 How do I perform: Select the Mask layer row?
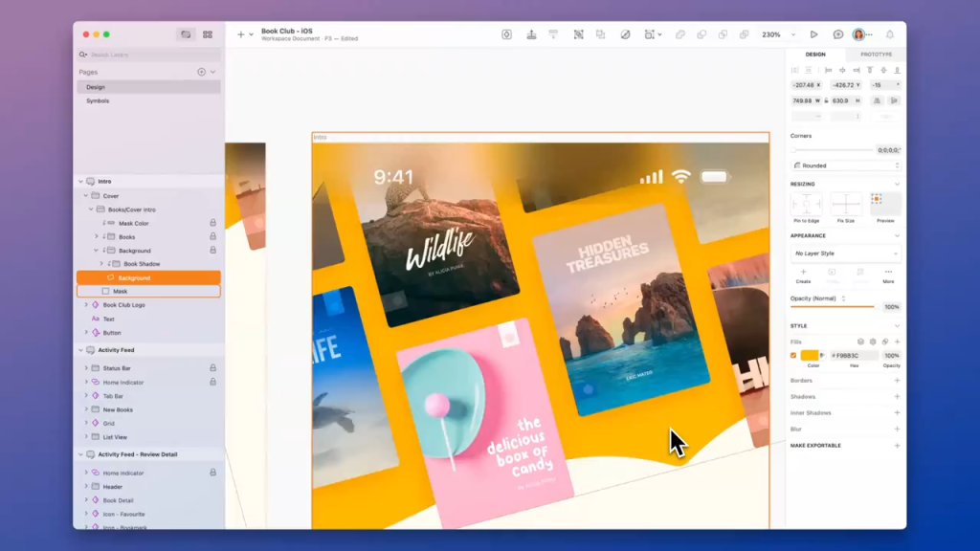(148, 291)
